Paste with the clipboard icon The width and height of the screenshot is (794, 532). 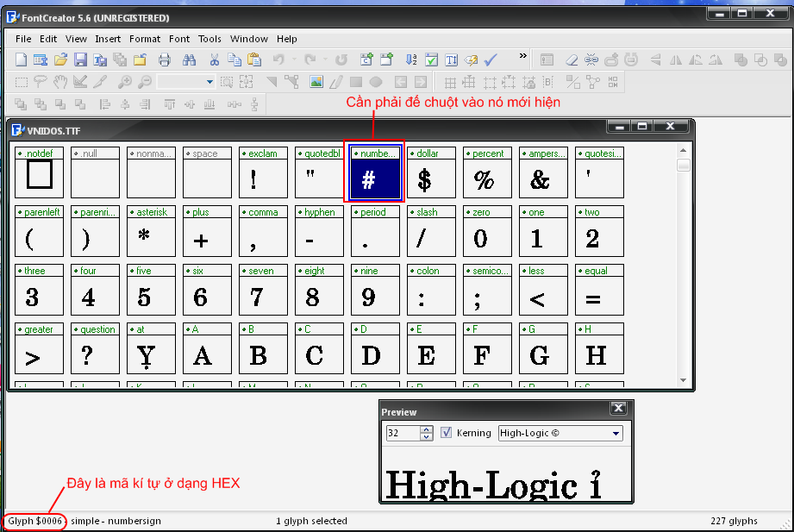(x=254, y=59)
